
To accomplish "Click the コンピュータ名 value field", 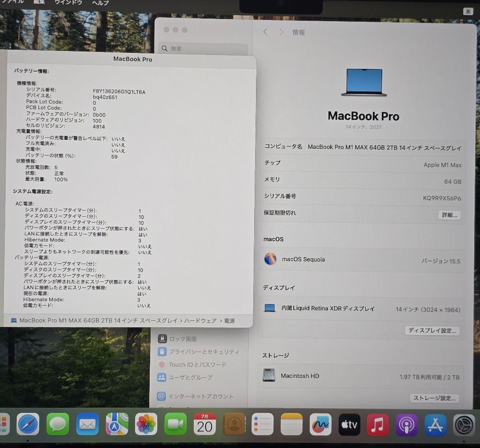I will (384, 148).
